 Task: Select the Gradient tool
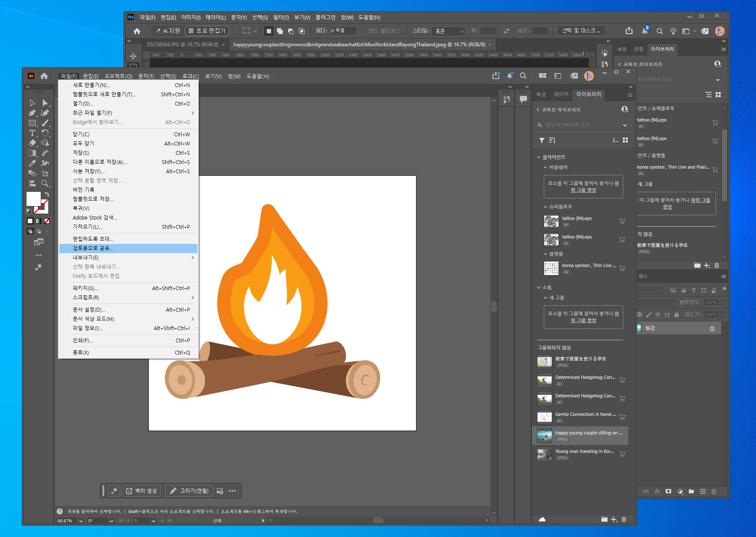pyautogui.click(x=32, y=153)
